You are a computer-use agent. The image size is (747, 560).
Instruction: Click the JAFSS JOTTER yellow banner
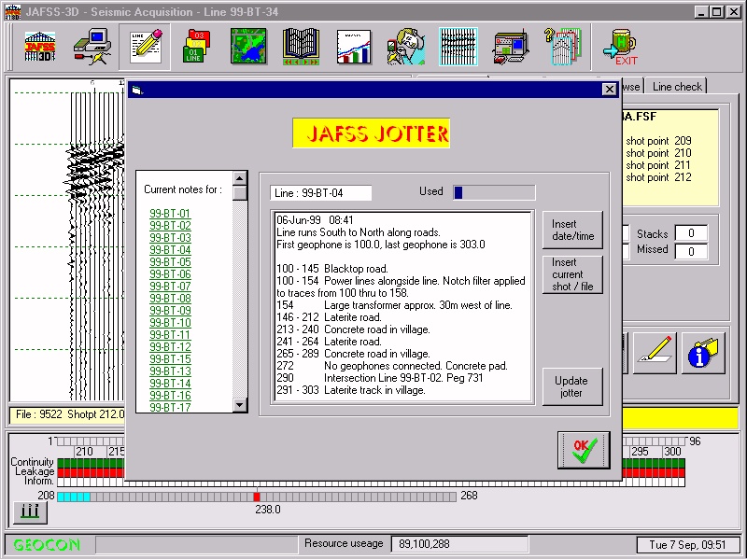click(x=371, y=133)
